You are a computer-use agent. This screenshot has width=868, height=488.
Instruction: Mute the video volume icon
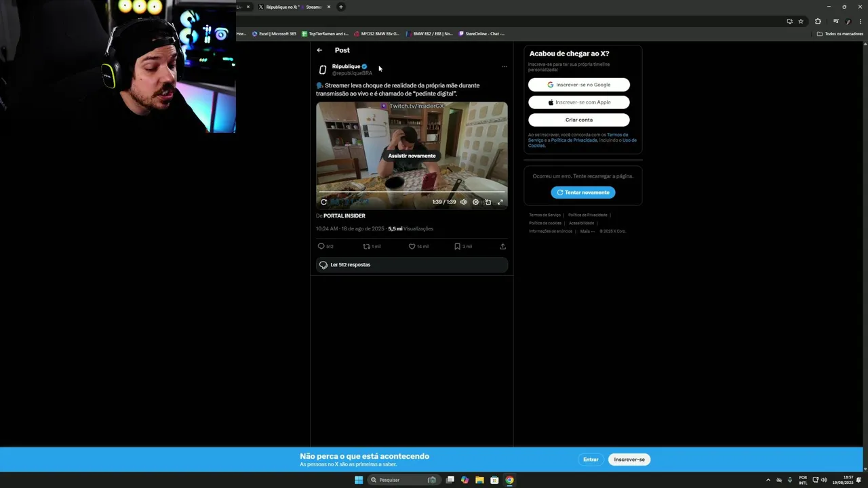click(x=463, y=202)
